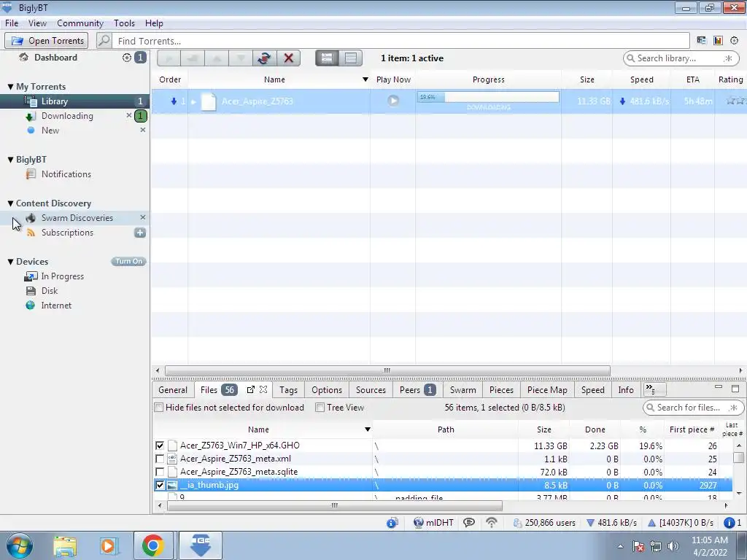Enable Hide files not selected for download
747x560 pixels.
pyautogui.click(x=159, y=408)
